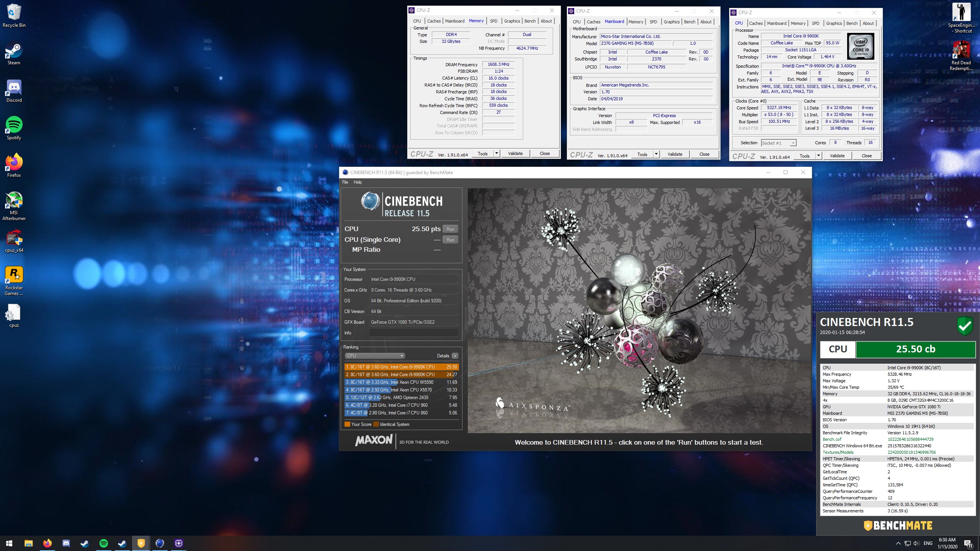Switch to Caches tab in Mainboard CPU-Z window
This screenshot has width=980, height=551.
click(x=593, y=22)
